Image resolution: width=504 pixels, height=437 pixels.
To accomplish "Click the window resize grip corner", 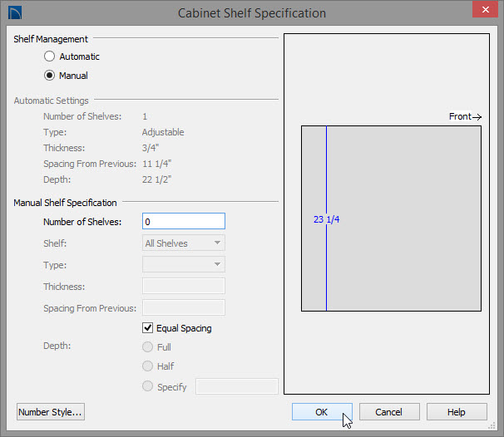I will point(492,425).
